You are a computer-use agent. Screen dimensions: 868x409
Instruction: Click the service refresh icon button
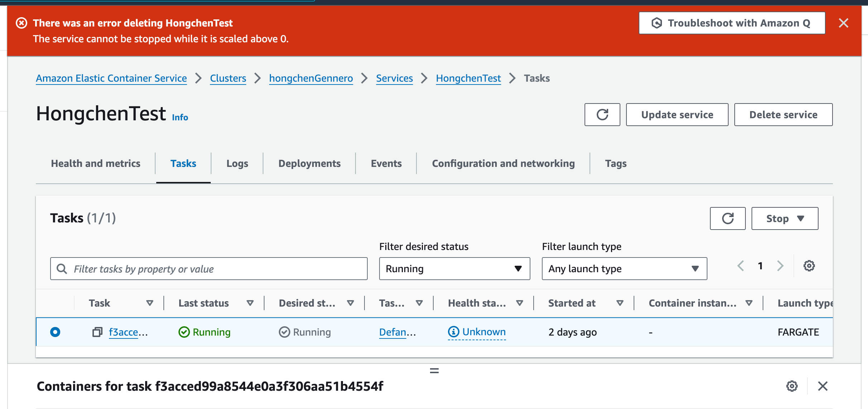point(602,115)
